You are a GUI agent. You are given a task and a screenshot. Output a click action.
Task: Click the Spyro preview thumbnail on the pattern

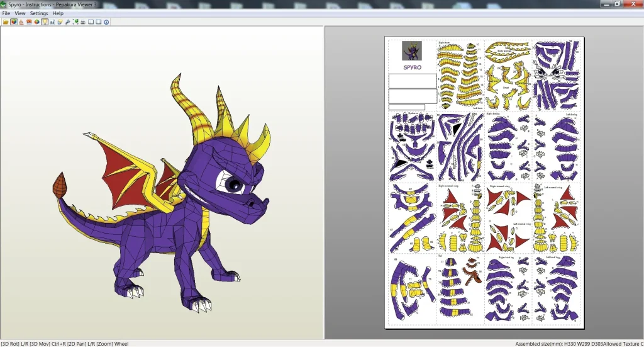[412, 51]
